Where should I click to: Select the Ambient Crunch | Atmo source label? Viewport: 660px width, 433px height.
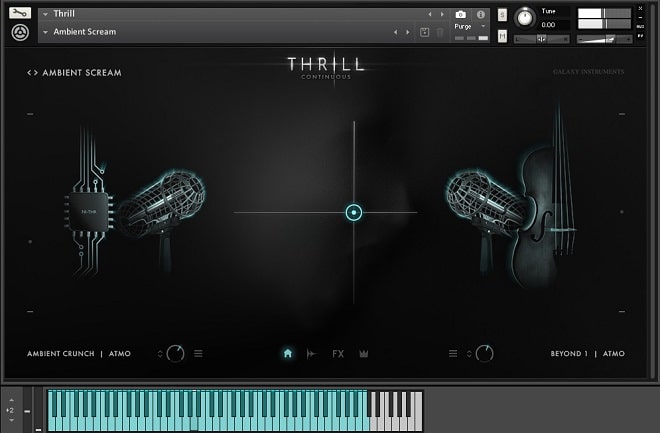pyautogui.click(x=79, y=353)
